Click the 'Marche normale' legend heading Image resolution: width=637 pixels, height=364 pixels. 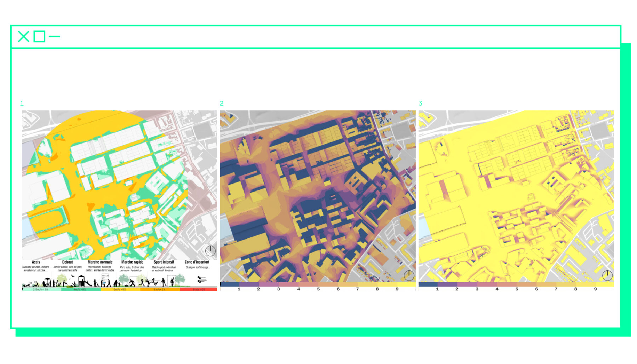tap(100, 262)
